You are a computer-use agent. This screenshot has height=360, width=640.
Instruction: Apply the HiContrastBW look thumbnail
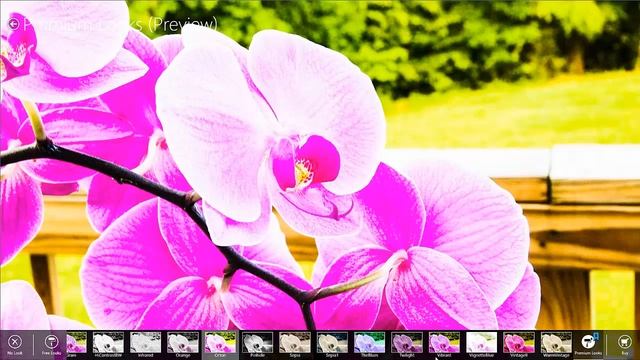pyautogui.click(x=108, y=342)
